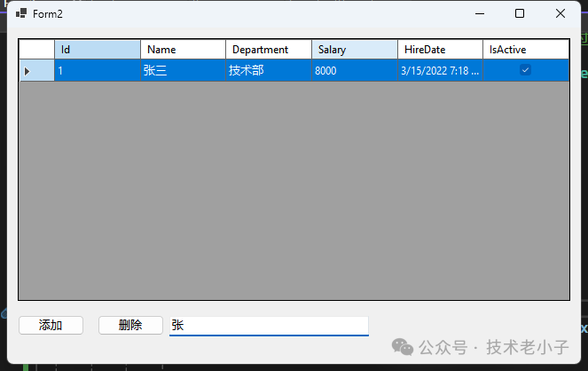Select the Name cell 张三
The image size is (588, 371).
coord(183,71)
